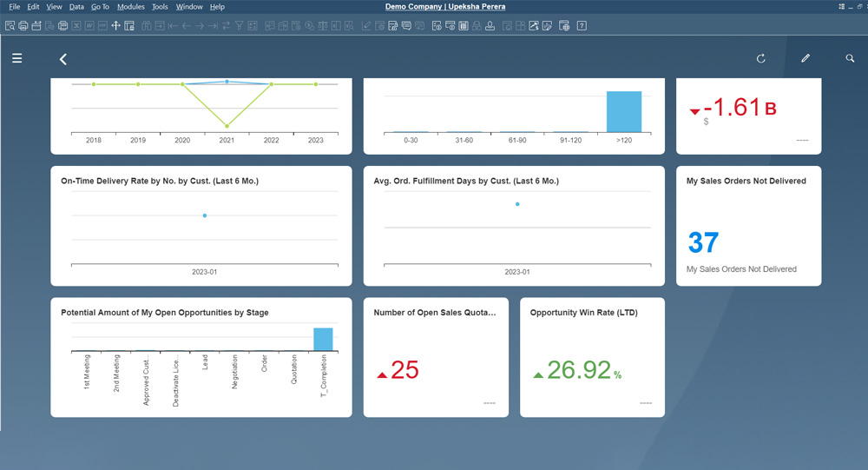Open the Modules menu
Screen dimensions: 868x470
pyautogui.click(x=130, y=7)
